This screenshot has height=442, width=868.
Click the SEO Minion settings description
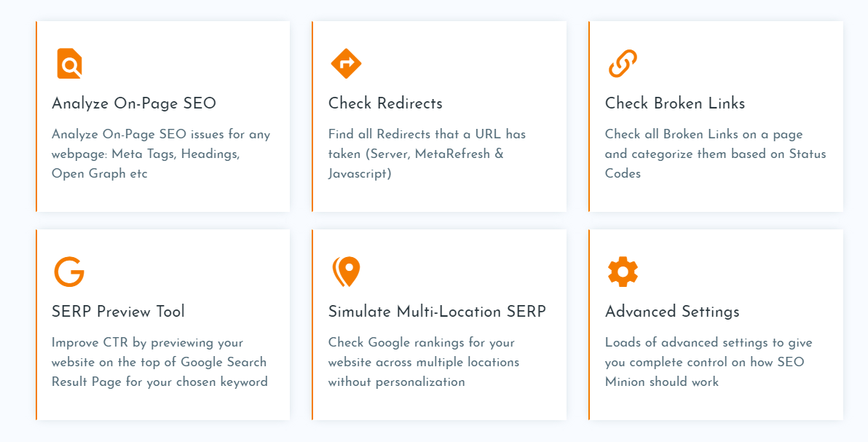(x=709, y=362)
